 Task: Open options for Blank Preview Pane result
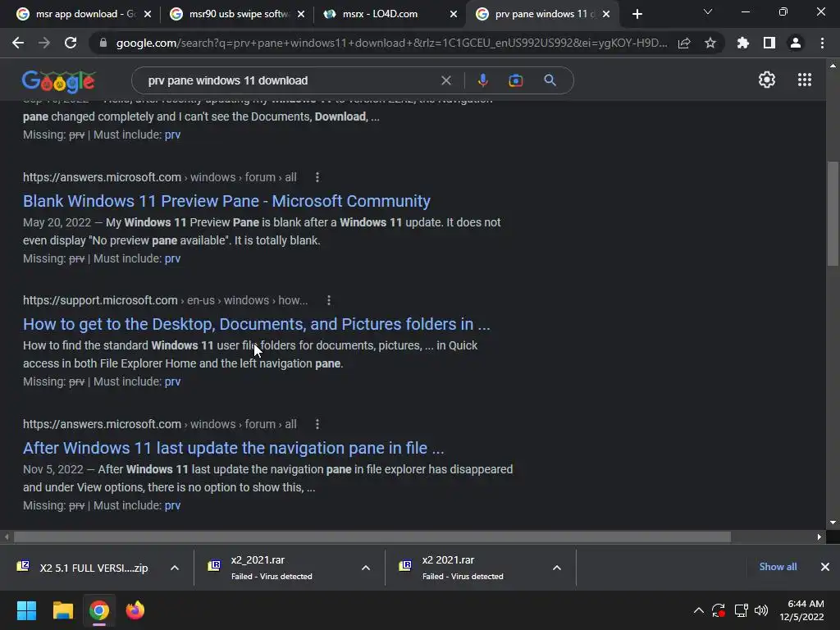[317, 177]
